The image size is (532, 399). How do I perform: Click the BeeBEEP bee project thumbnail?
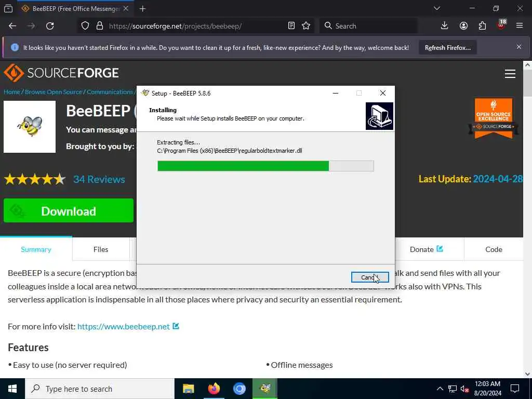[x=30, y=127]
